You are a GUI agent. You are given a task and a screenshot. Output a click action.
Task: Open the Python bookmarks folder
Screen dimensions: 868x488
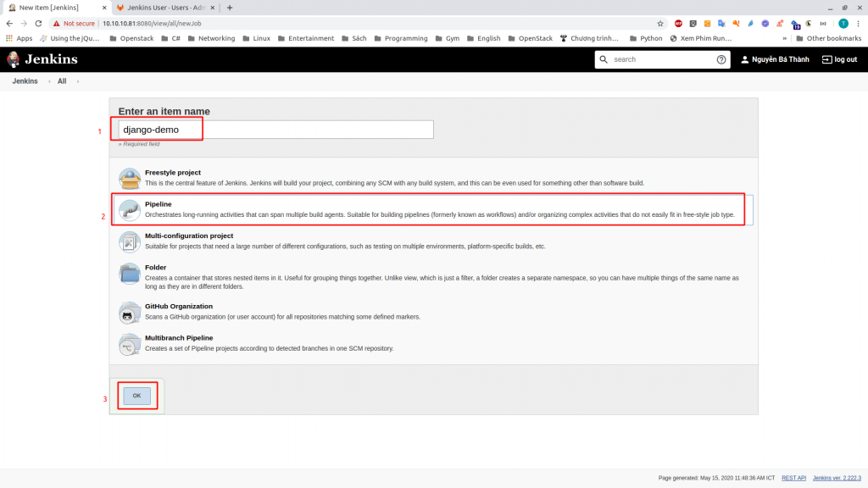coord(646,38)
